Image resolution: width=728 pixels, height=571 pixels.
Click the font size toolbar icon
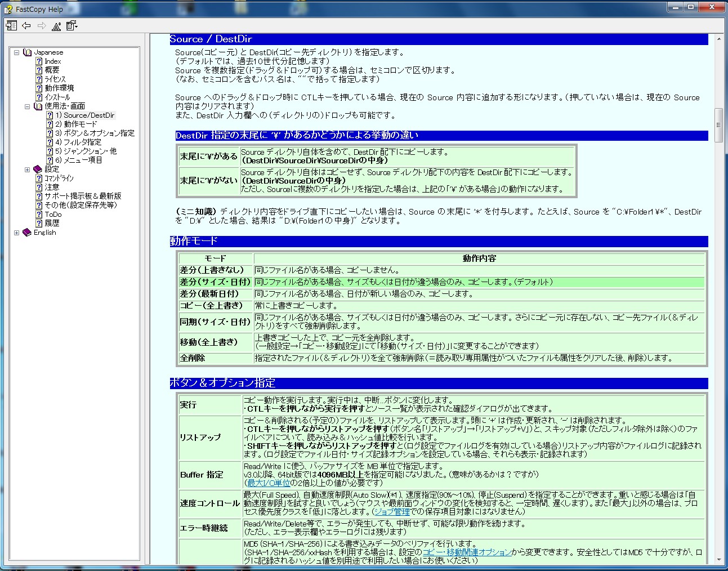click(x=56, y=25)
